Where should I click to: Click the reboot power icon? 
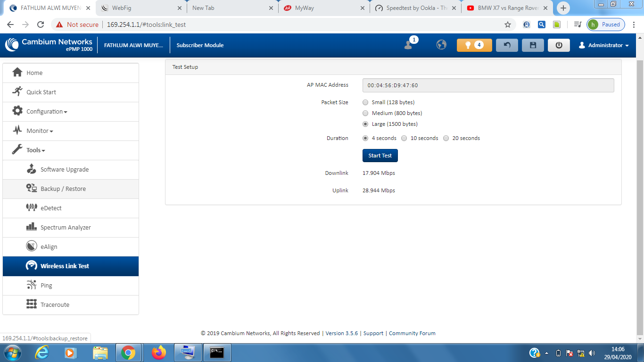pyautogui.click(x=559, y=45)
